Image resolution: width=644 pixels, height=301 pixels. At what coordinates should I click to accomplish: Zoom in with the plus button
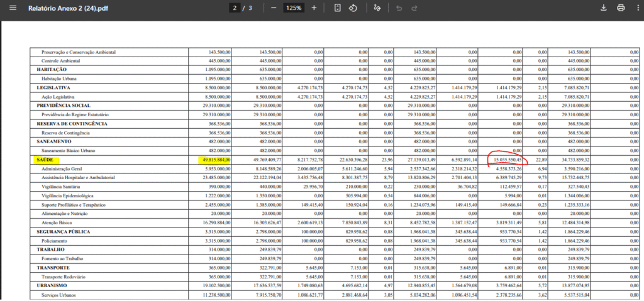[x=314, y=8]
